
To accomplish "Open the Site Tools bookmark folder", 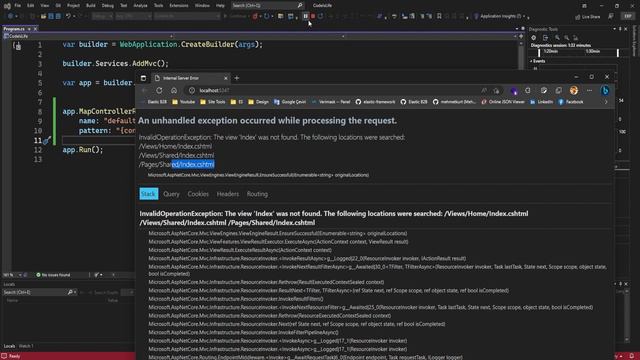I will (212, 102).
